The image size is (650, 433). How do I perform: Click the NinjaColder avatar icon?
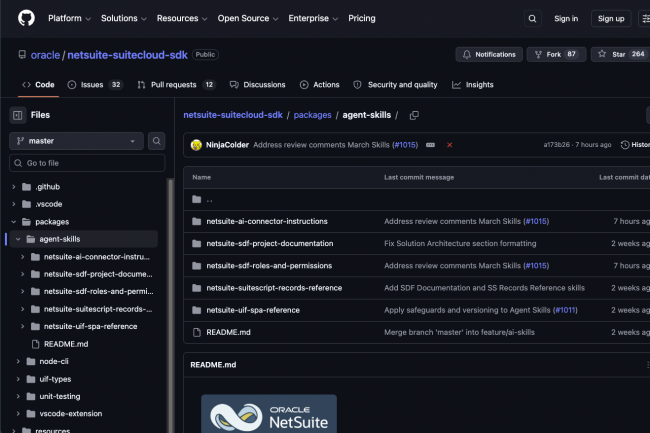coord(197,145)
